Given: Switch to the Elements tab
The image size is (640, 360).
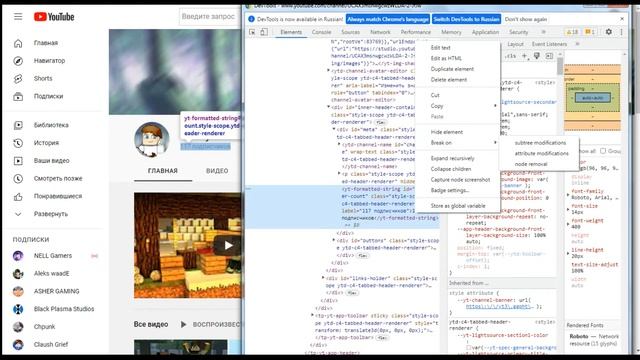Looking at the screenshot, I should [291, 32].
